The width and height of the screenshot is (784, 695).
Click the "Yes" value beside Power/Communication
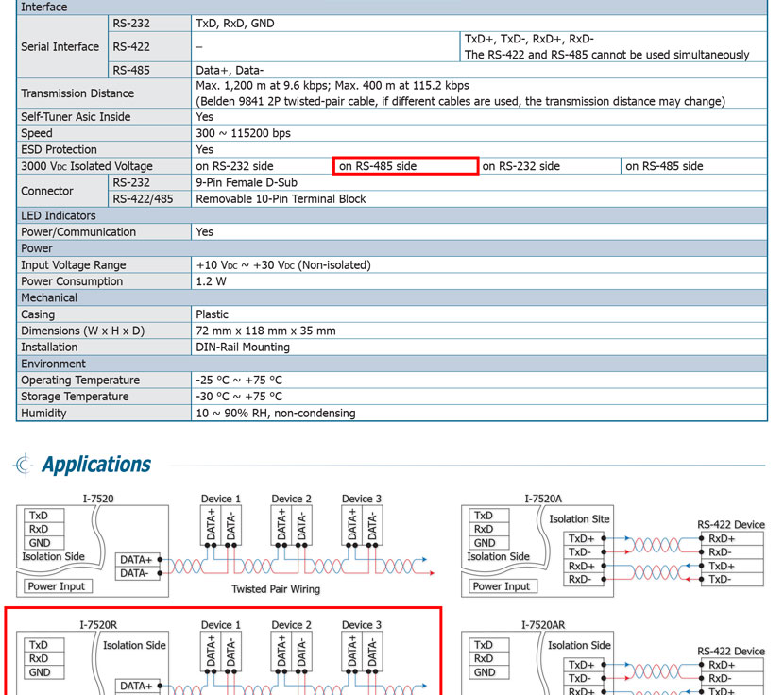click(x=204, y=232)
